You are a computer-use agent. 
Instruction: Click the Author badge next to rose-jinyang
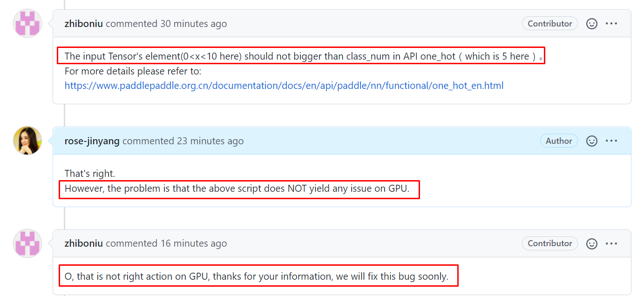tap(559, 141)
